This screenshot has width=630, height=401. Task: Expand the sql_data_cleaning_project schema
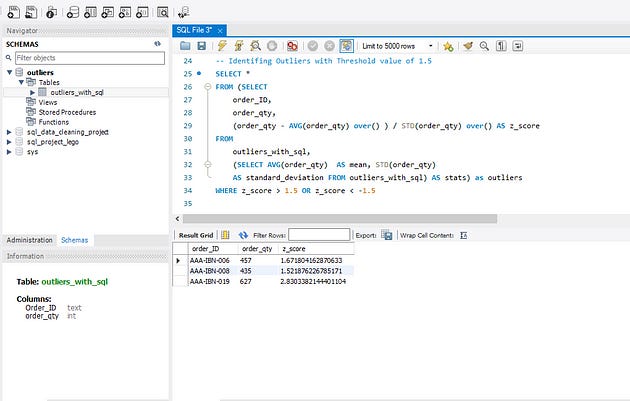point(9,132)
